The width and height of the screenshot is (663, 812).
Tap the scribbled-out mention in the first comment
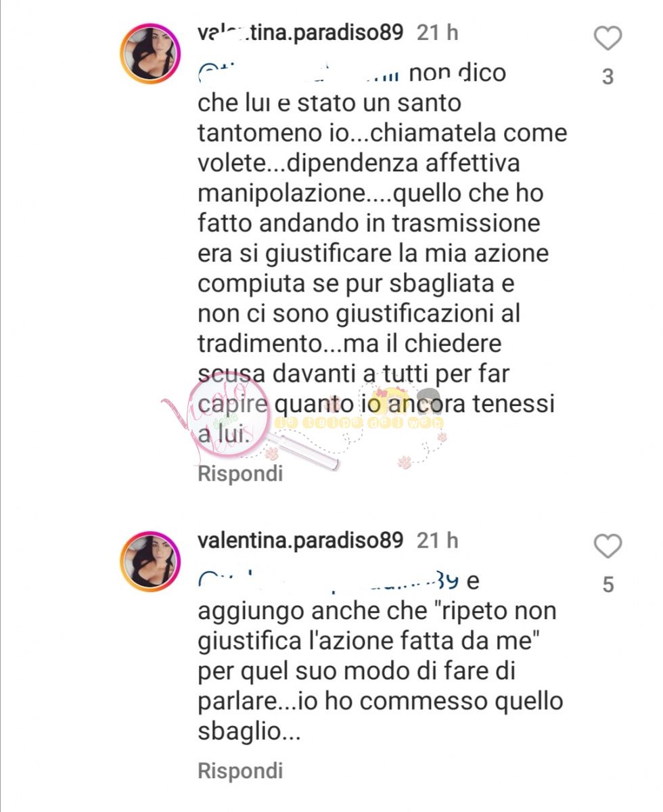[x=300, y=72]
